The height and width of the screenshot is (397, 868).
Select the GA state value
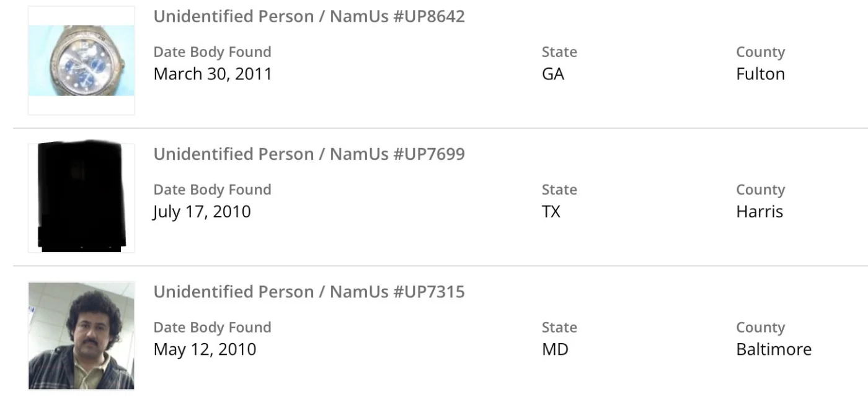(553, 74)
